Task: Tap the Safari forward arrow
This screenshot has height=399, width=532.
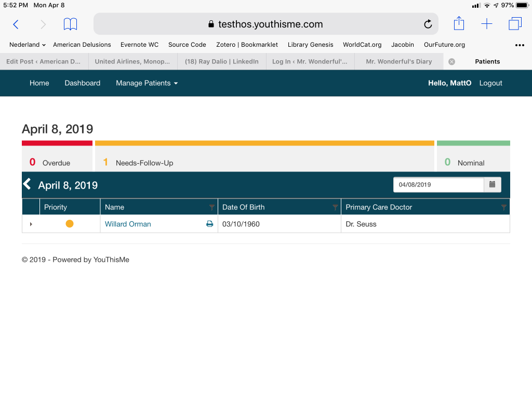Action: coord(43,24)
